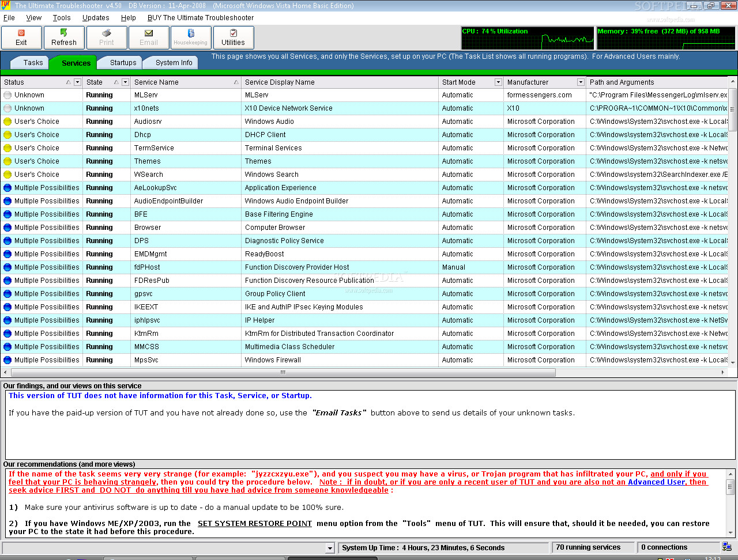Click the yellow status icon for TermService
The width and height of the screenshot is (738, 560).
pos(7,148)
